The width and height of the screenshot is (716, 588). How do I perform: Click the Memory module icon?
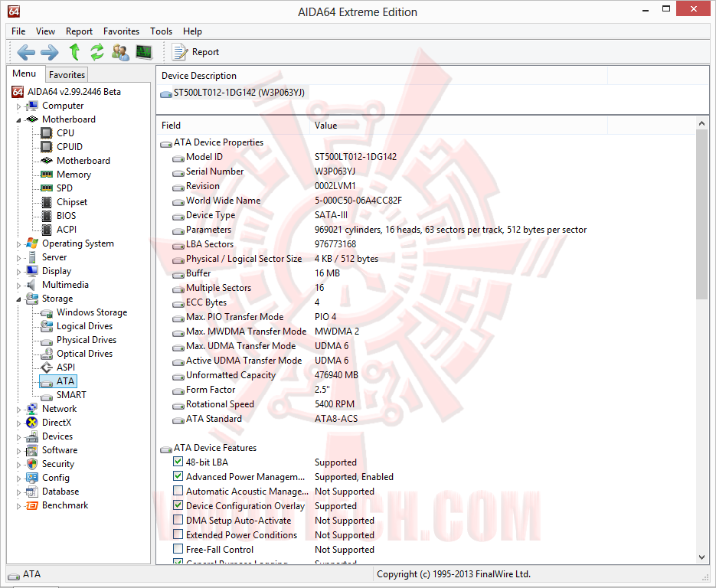coord(47,175)
